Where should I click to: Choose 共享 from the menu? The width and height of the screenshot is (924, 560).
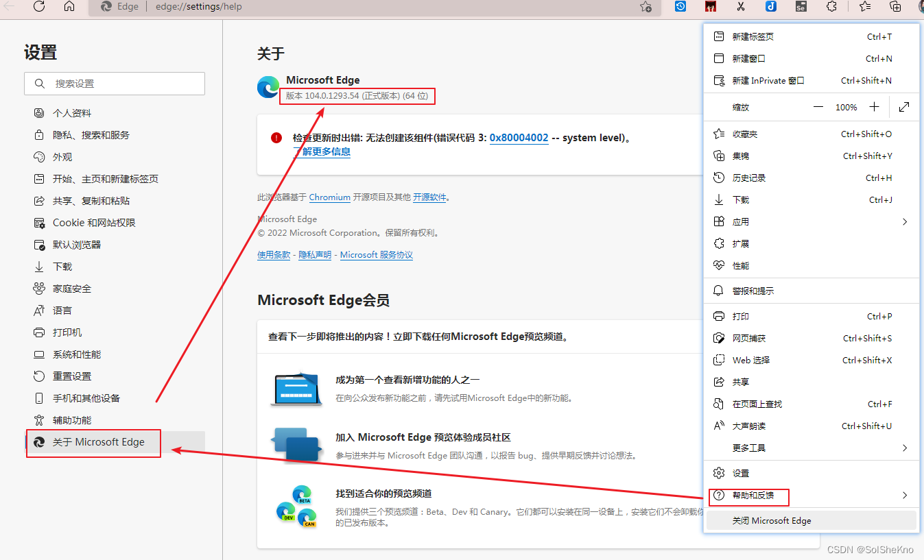[x=812, y=382]
